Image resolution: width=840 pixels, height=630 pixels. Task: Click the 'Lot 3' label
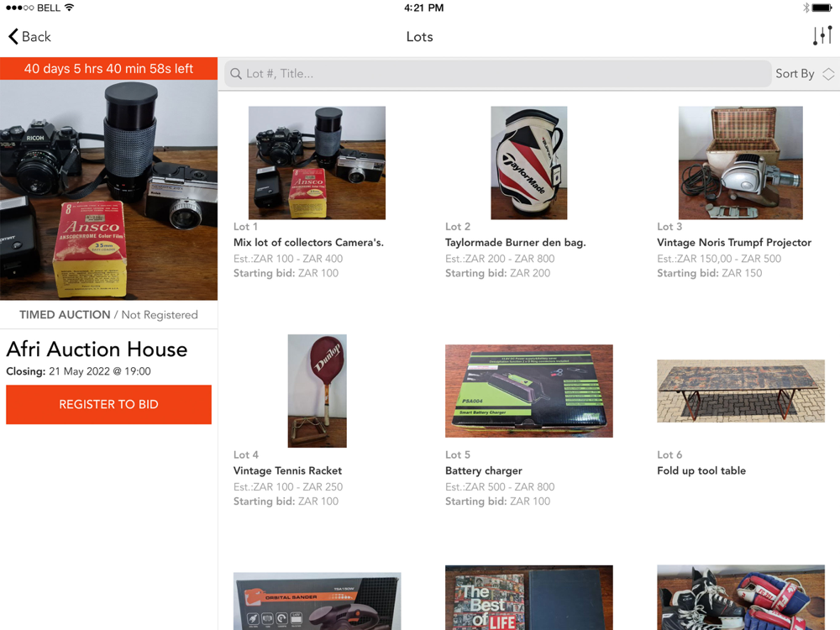(669, 227)
